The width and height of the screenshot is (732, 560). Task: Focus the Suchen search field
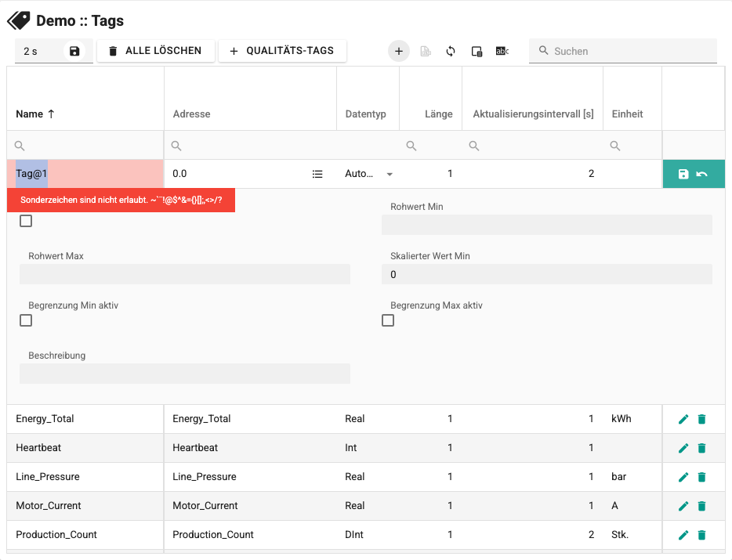(623, 51)
